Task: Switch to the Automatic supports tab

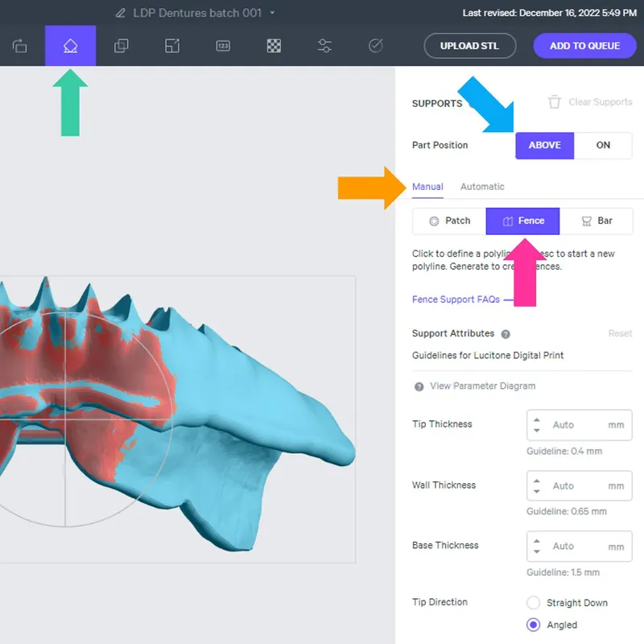Action: (482, 186)
